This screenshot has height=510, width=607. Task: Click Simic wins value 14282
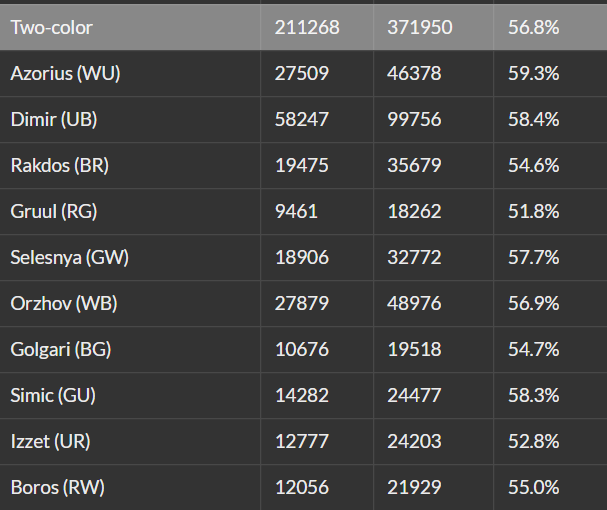(302, 395)
